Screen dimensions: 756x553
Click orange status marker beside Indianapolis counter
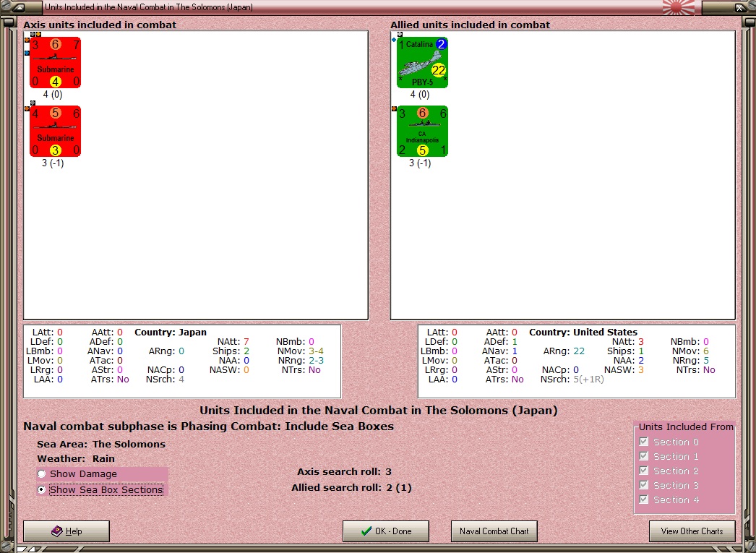(394, 109)
